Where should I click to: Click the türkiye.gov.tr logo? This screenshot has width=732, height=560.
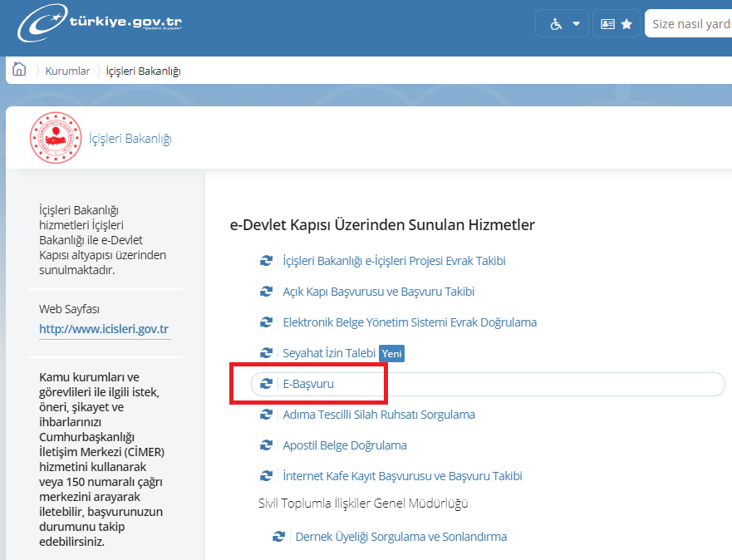[99, 25]
